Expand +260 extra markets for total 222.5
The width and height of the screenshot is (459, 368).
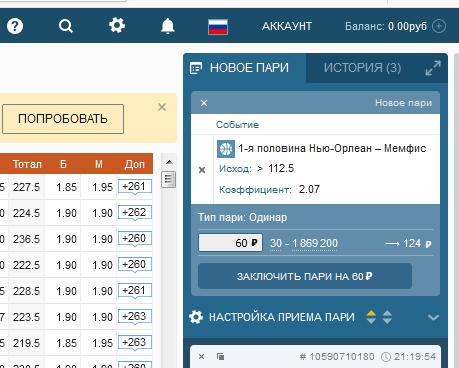tap(135, 264)
